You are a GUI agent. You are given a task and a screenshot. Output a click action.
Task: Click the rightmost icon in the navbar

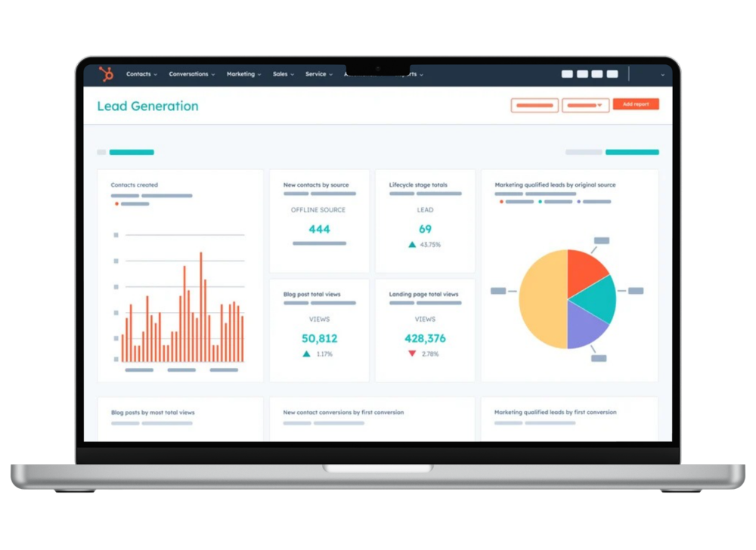pyautogui.click(x=663, y=75)
